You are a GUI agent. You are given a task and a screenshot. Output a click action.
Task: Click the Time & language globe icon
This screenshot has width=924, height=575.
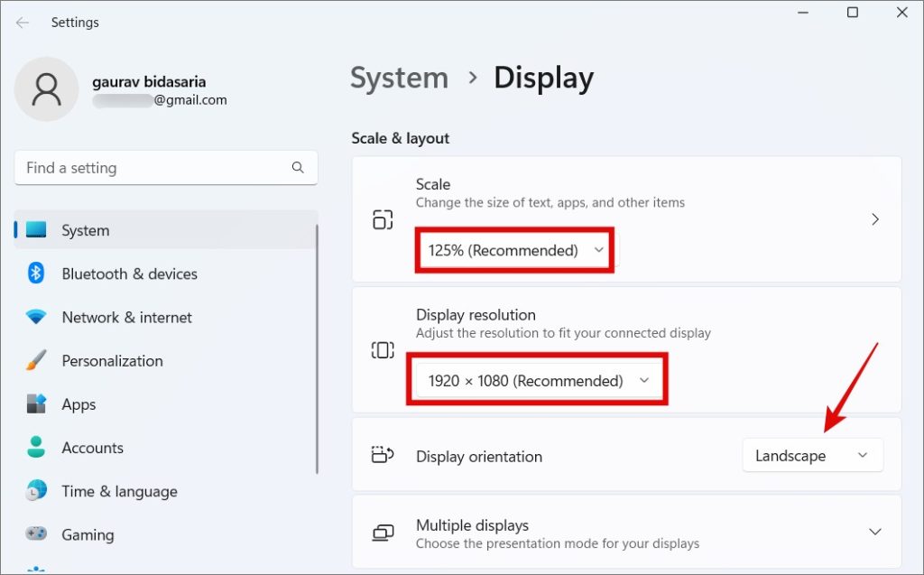(x=36, y=491)
